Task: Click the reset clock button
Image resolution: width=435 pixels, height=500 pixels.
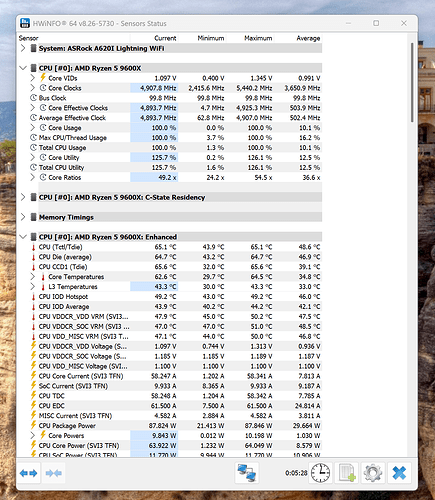Action: 320,473
